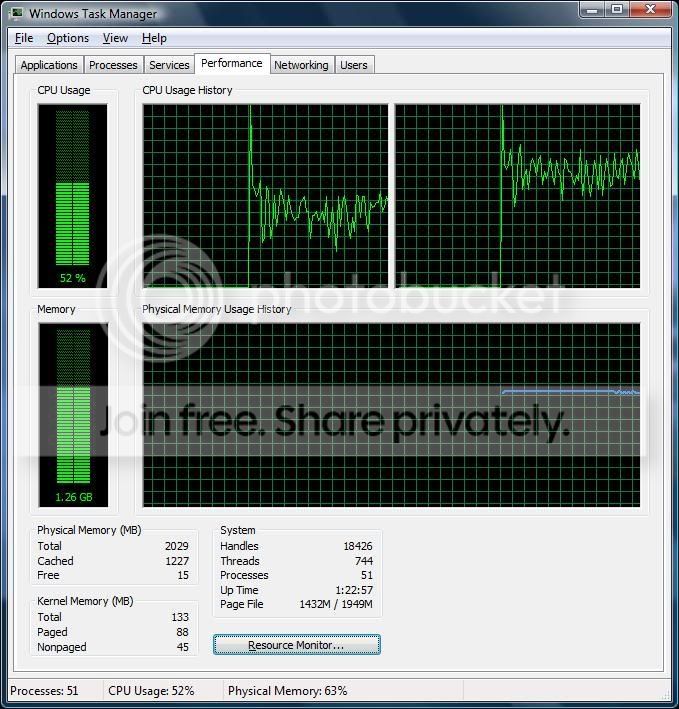Click the first CPU usage history graph
The image size is (679, 709).
(x=265, y=196)
